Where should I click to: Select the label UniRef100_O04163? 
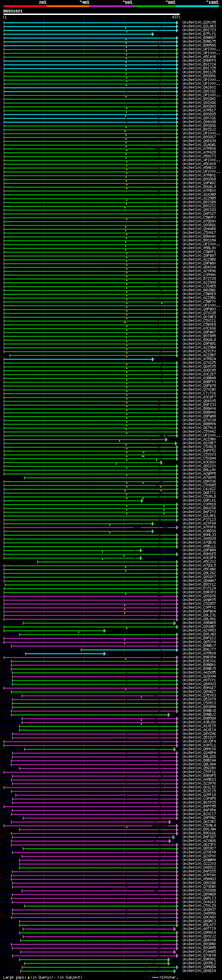click(x=199, y=902)
